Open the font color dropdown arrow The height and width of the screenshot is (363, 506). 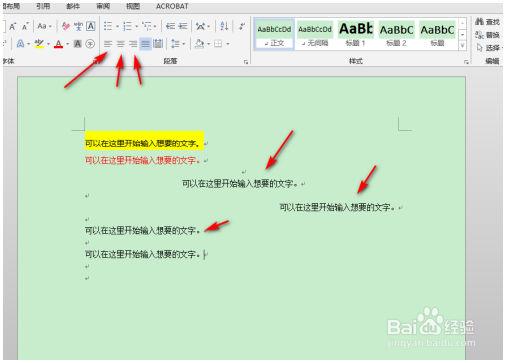(68, 44)
